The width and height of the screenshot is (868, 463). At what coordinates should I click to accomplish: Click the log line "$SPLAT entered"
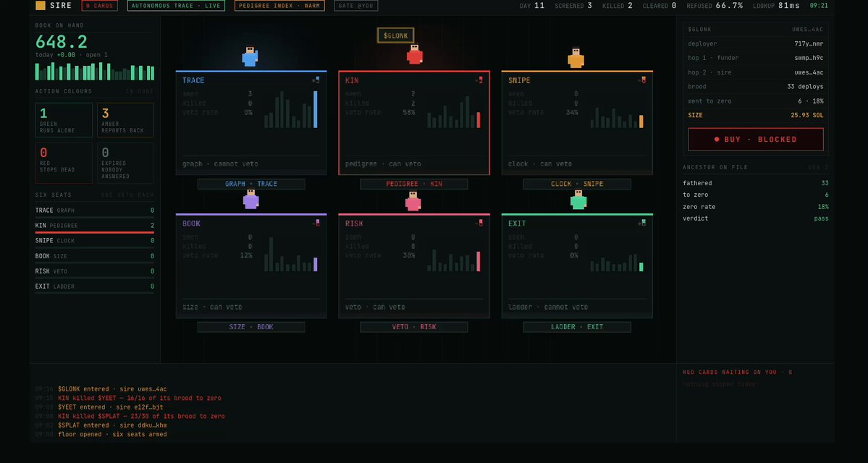112,425
